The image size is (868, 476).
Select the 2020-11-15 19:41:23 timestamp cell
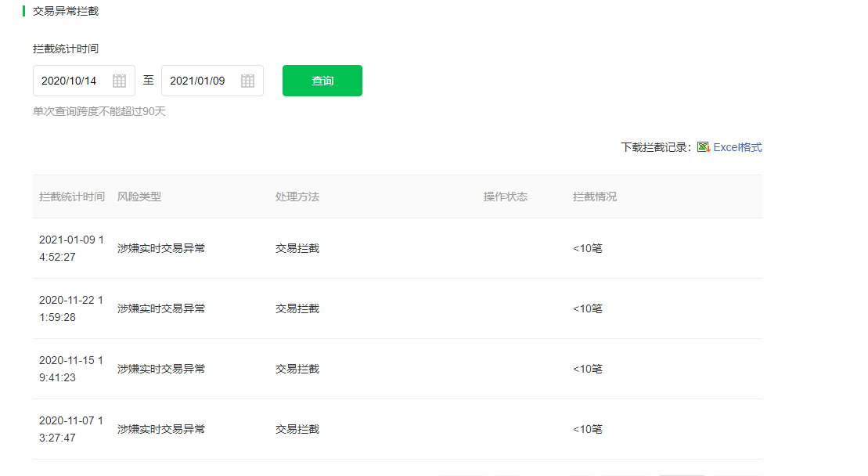(x=71, y=370)
